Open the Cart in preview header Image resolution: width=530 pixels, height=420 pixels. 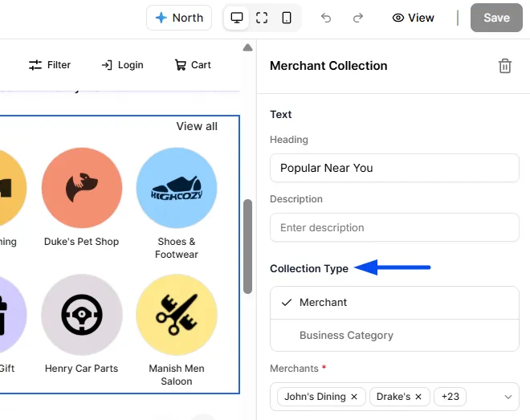point(193,65)
